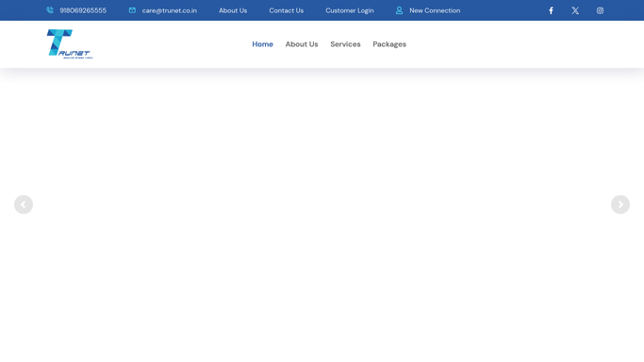Open About Us in the blue top bar
The height and width of the screenshot is (362, 644).
point(233,10)
